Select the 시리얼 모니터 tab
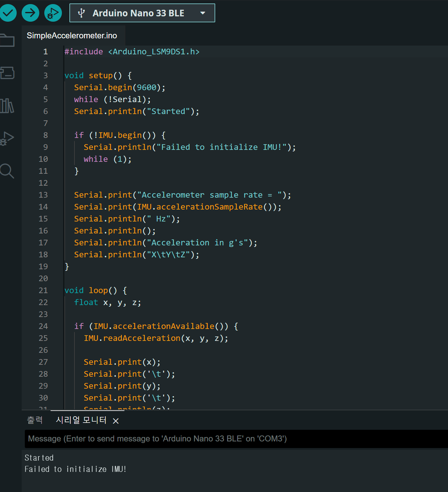 point(81,420)
